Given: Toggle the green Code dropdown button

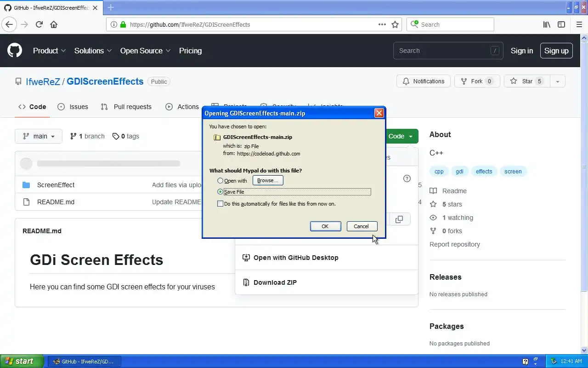Looking at the screenshot, I should point(401,136).
